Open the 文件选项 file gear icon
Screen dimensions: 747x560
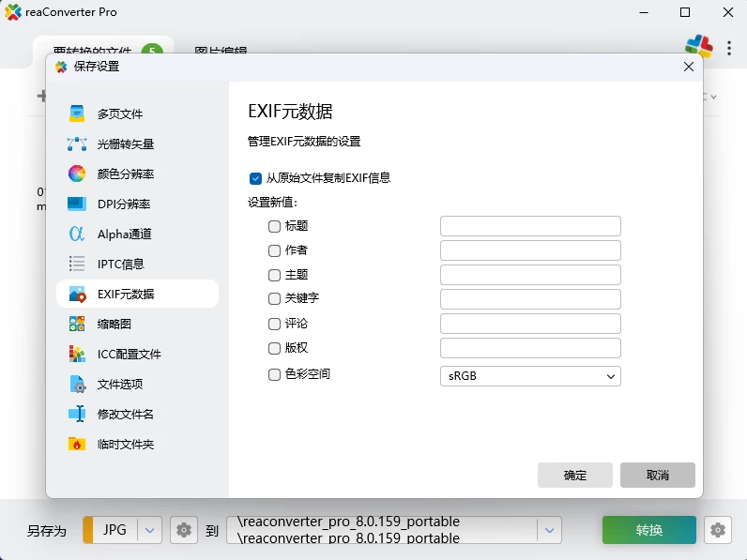77,384
